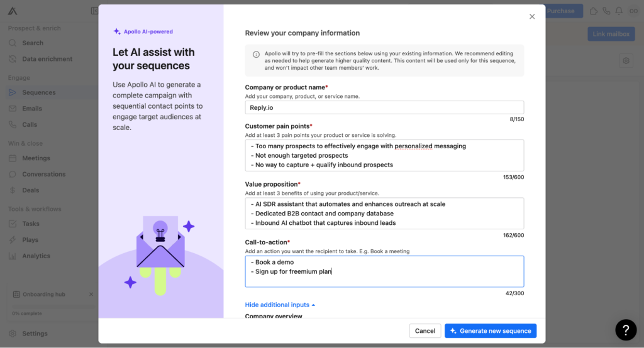Image resolution: width=644 pixels, height=348 pixels.
Task: Open the black help question-mark button
Action: (626, 330)
